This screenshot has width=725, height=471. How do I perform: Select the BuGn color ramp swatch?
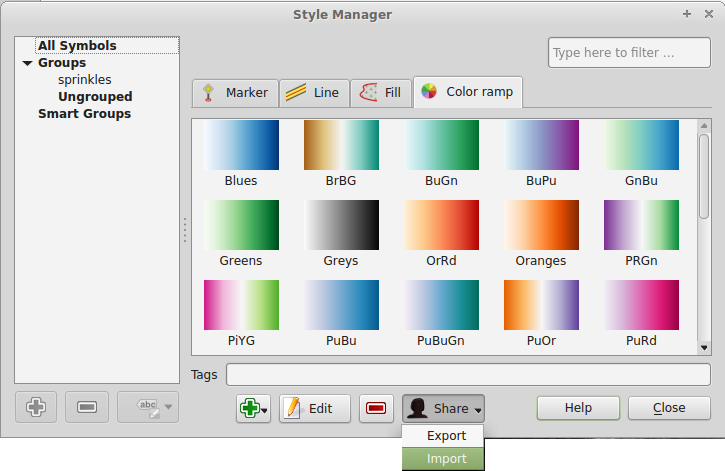tap(442, 145)
